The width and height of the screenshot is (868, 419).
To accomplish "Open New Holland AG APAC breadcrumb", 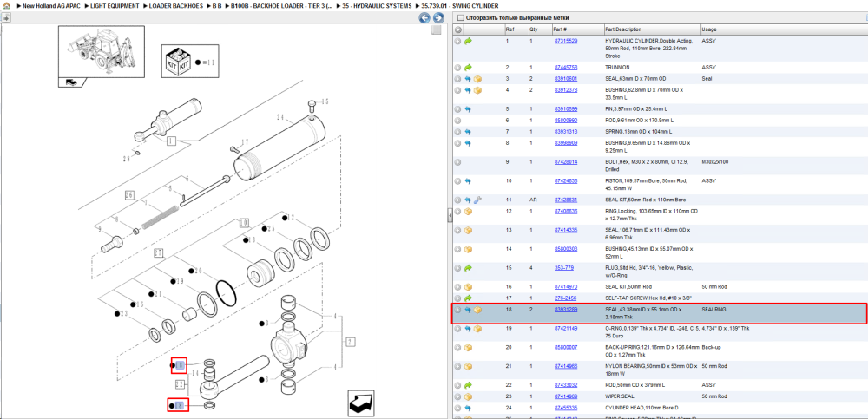I will [x=51, y=5].
